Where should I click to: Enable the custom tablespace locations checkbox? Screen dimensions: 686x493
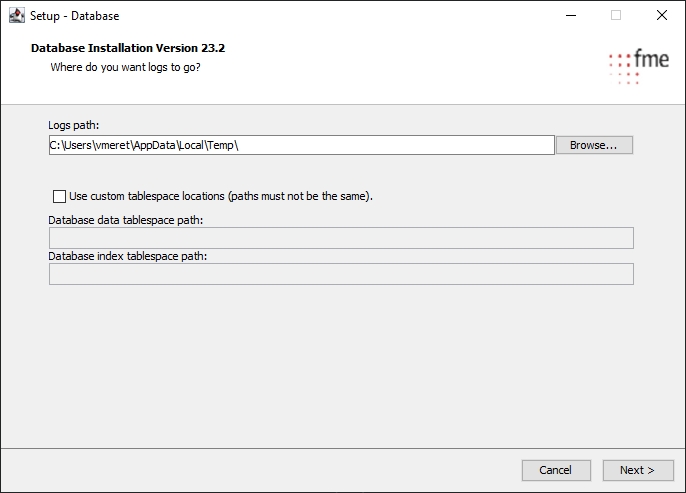pyautogui.click(x=60, y=196)
